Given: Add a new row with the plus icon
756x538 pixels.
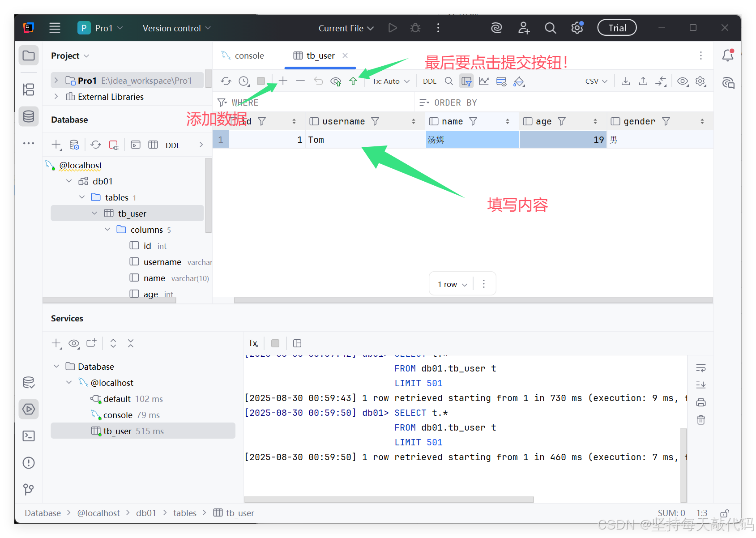Looking at the screenshot, I should (x=283, y=81).
